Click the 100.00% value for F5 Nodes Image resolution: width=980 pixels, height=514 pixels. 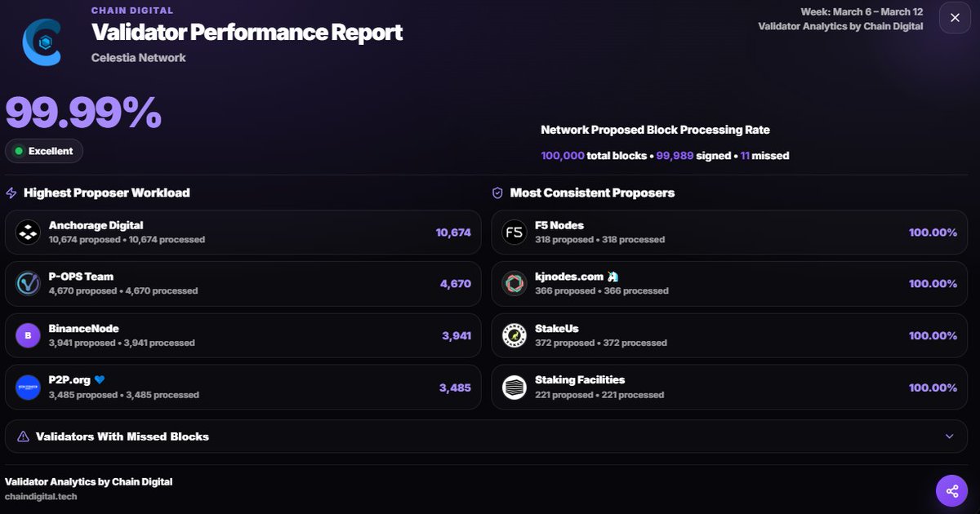pos(933,233)
